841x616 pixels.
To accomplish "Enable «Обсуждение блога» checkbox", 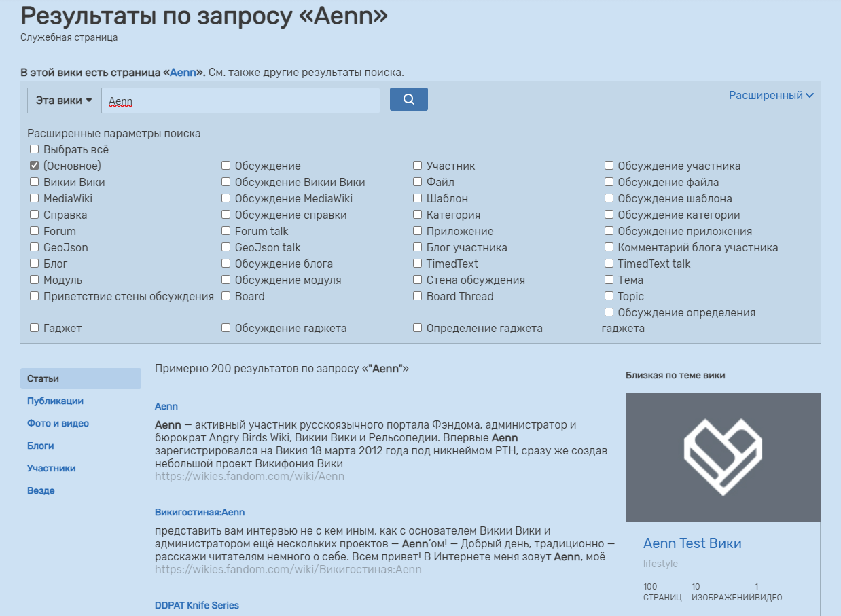I will pyautogui.click(x=226, y=264).
